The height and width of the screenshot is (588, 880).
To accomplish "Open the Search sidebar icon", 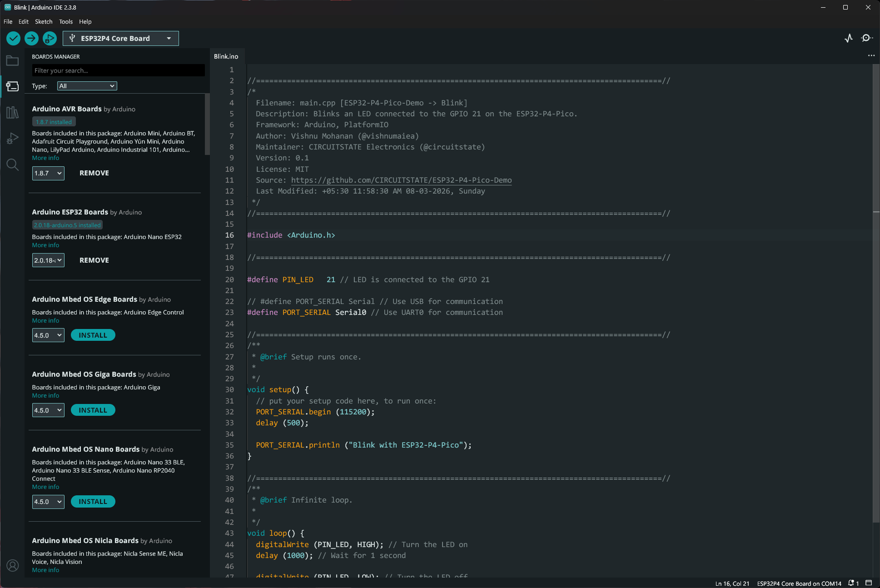I will (13, 164).
